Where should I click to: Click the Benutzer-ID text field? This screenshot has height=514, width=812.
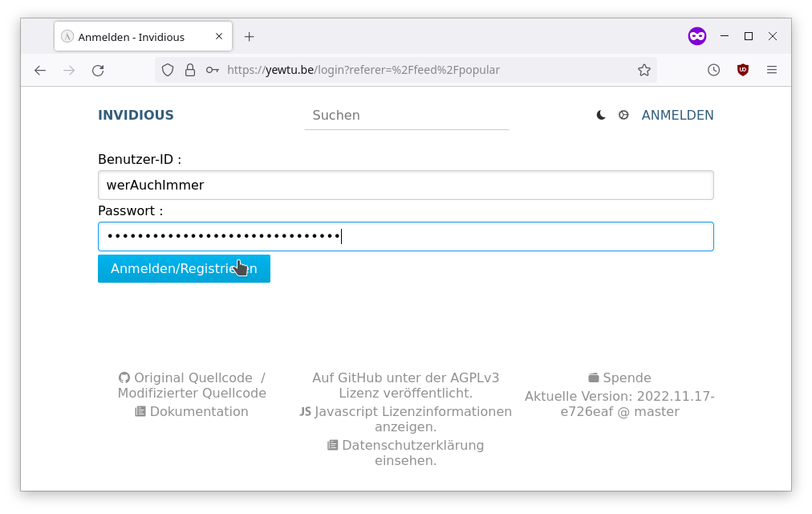point(405,186)
